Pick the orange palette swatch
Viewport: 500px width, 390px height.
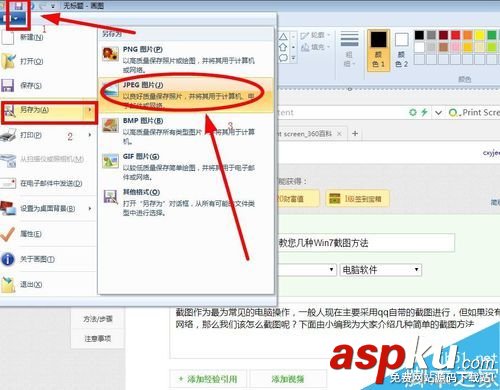pyautogui.click(x=468, y=35)
